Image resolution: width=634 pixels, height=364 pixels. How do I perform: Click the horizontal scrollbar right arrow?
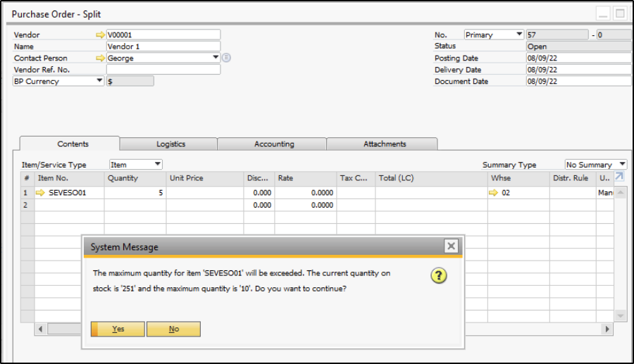(607, 329)
